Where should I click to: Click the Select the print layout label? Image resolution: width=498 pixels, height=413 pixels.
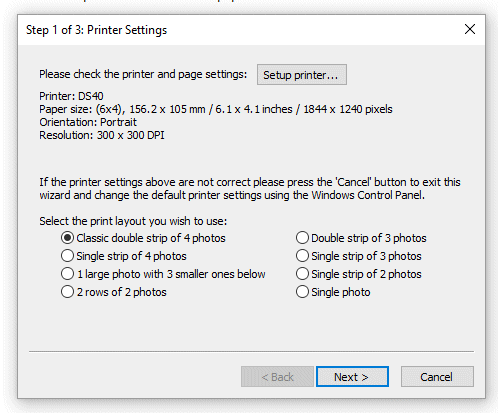pos(133,221)
